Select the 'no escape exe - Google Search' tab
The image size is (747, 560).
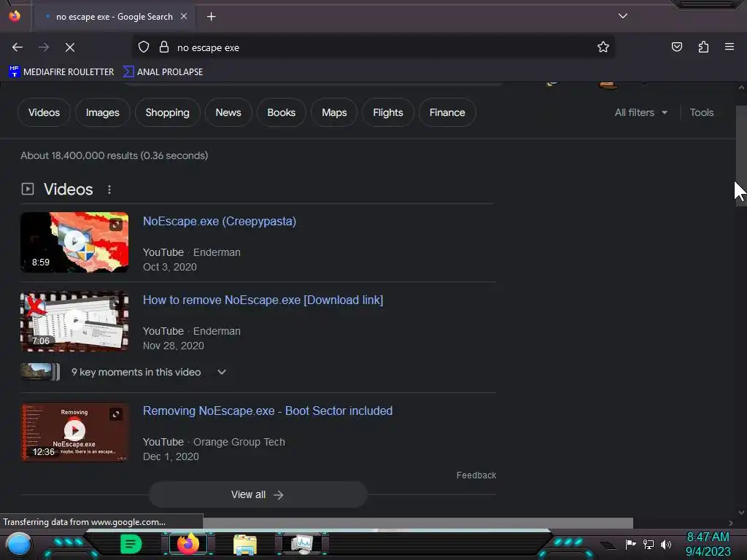115,17
